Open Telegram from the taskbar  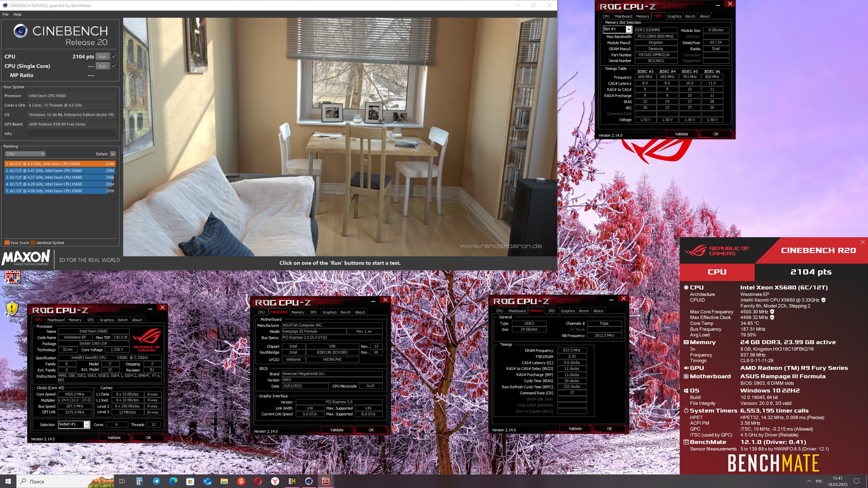[x=156, y=481]
